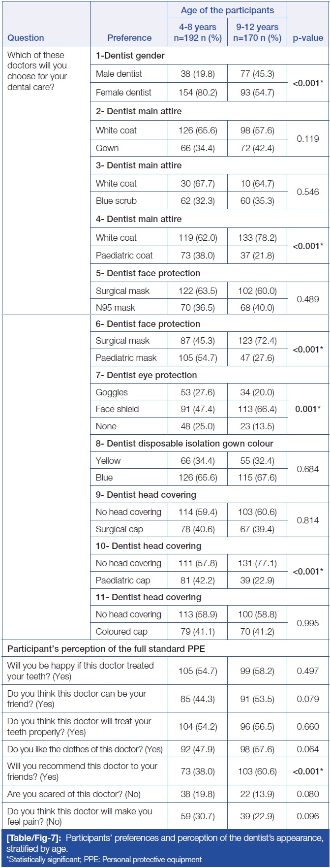Click the "7- Dentist eye protection" section heading
The image size is (330, 868).
coord(146,375)
